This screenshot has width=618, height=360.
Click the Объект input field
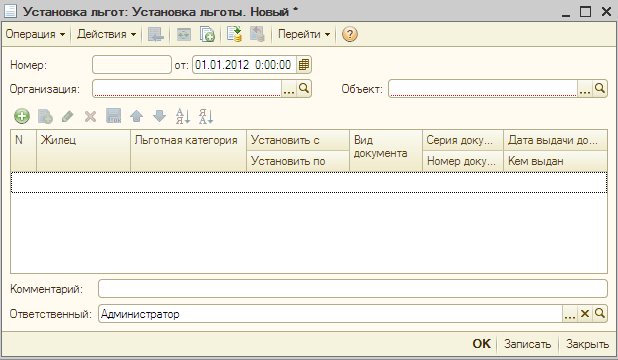pyautogui.click(x=483, y=89)
